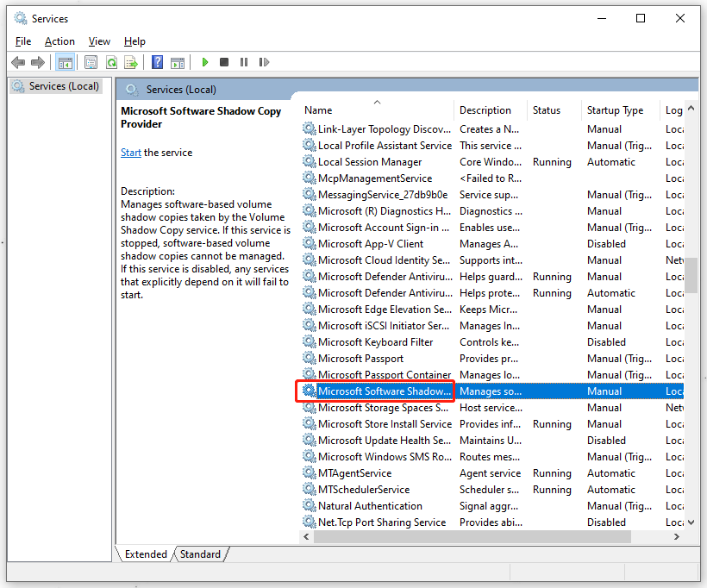Select Microsoft Cloud Identity Service row

492,260
